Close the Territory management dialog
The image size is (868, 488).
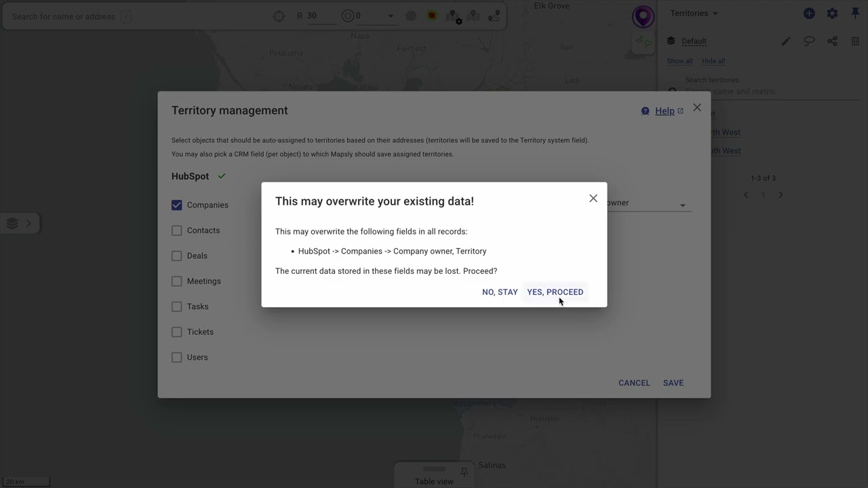(697, 108)
